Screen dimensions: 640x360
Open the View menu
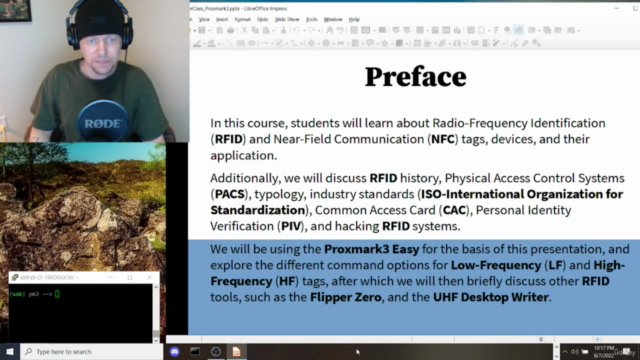[x=204, y=19]
